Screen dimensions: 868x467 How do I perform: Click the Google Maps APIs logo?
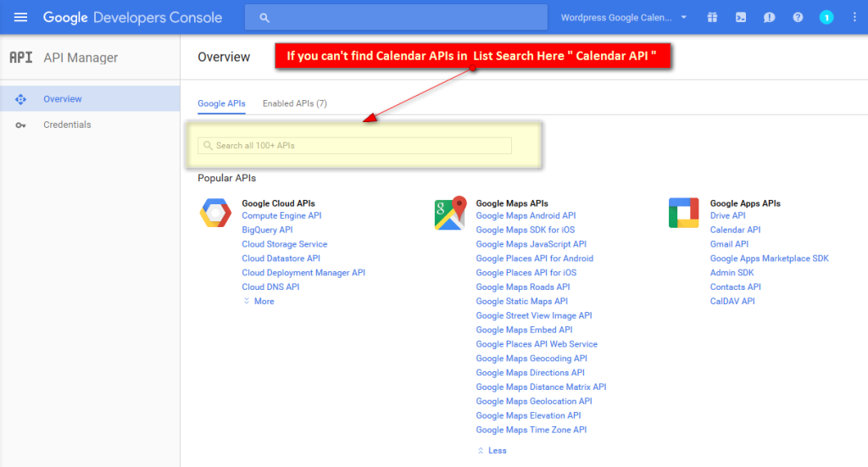tap(450, 213)
